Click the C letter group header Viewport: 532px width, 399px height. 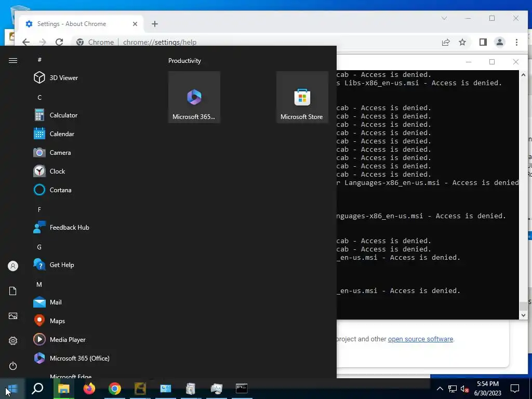(39, 97)
